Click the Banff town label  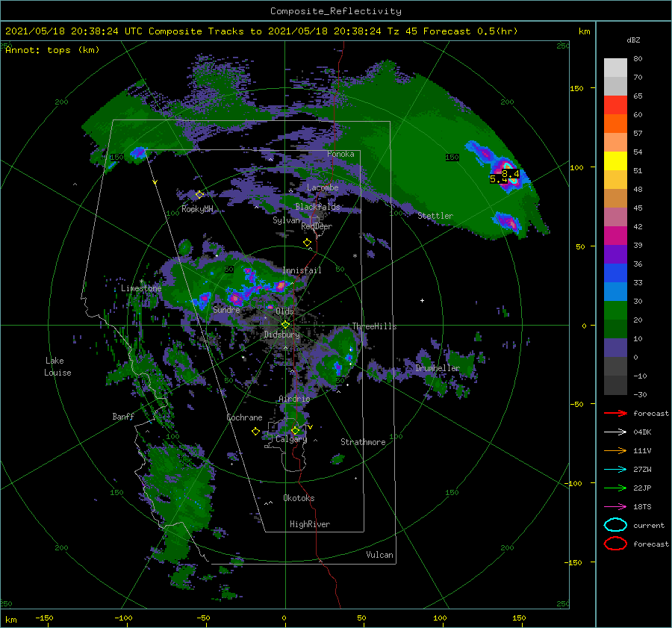pyautogui.click(x=123, y=416)
